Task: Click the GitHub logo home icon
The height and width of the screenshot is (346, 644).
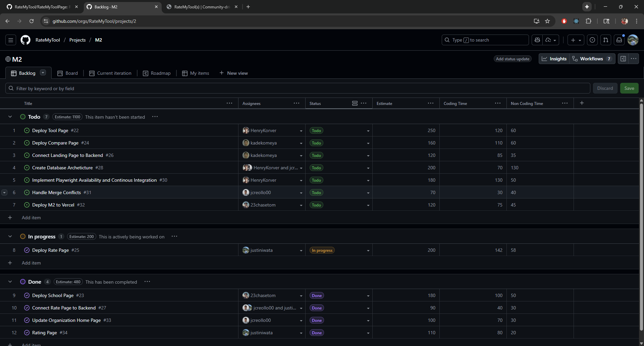Action: pyautogui.click(x=25, y=40)
